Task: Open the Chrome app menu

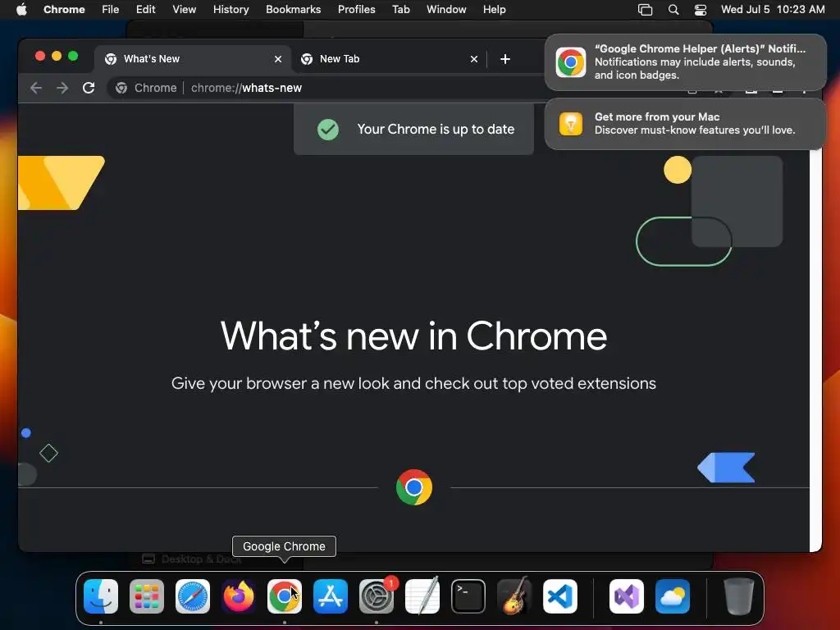Action: 64,9
